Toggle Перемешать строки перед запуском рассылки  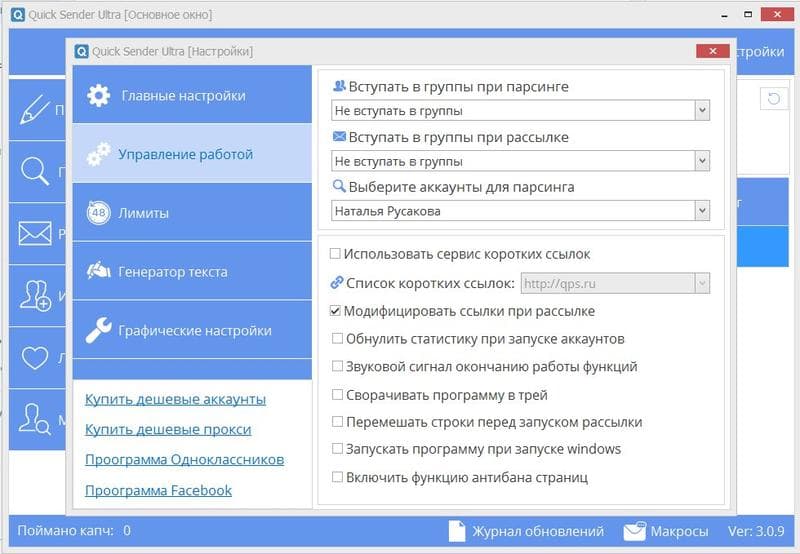click(x=337, y=421)
